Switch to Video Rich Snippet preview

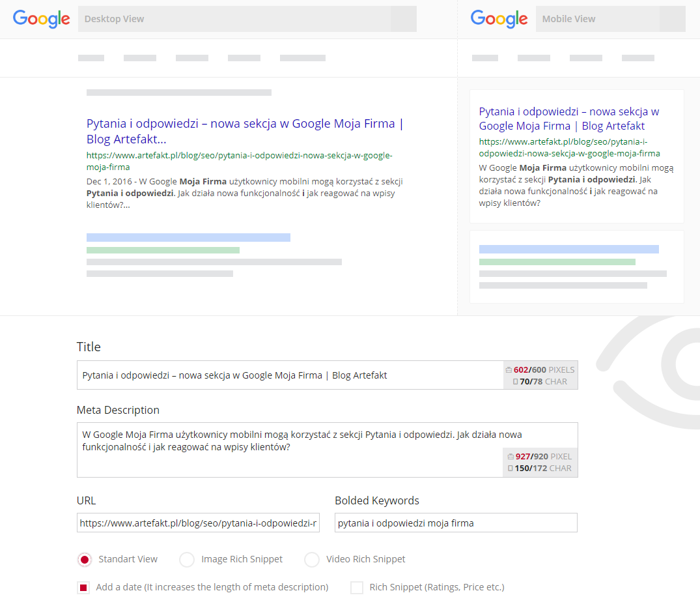pyautogui.click(x=312, y=560)
